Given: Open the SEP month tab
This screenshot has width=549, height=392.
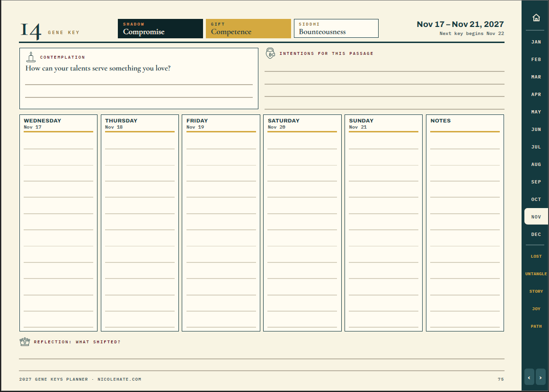Looking at the screenshot, I should coord(536,182).
